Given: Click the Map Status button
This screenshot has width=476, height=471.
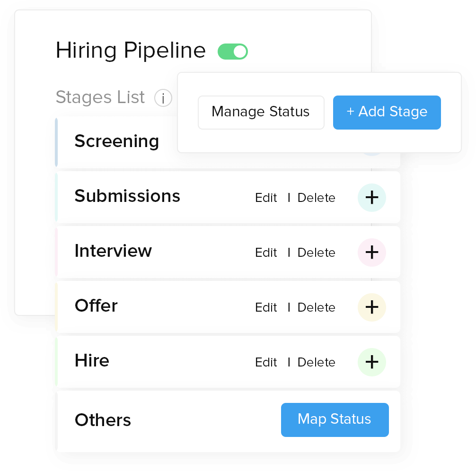Looking at the screenshot, I should coord(335,419).
